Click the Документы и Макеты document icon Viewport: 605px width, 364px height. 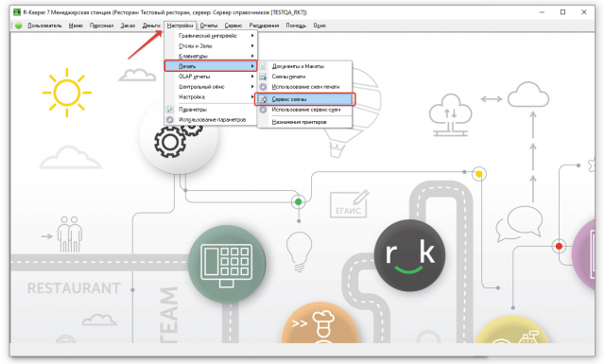[x=263, y=66]
